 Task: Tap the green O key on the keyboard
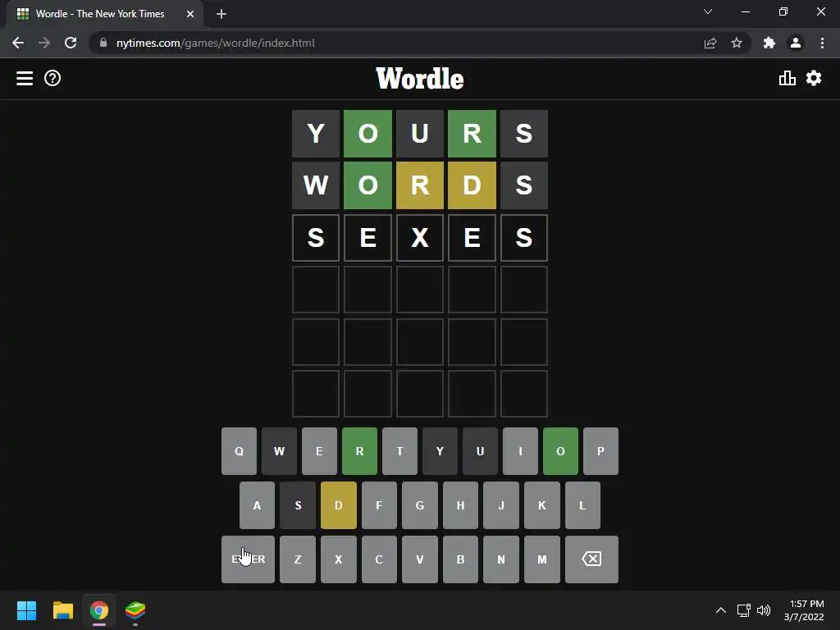[x=560, y=451]
